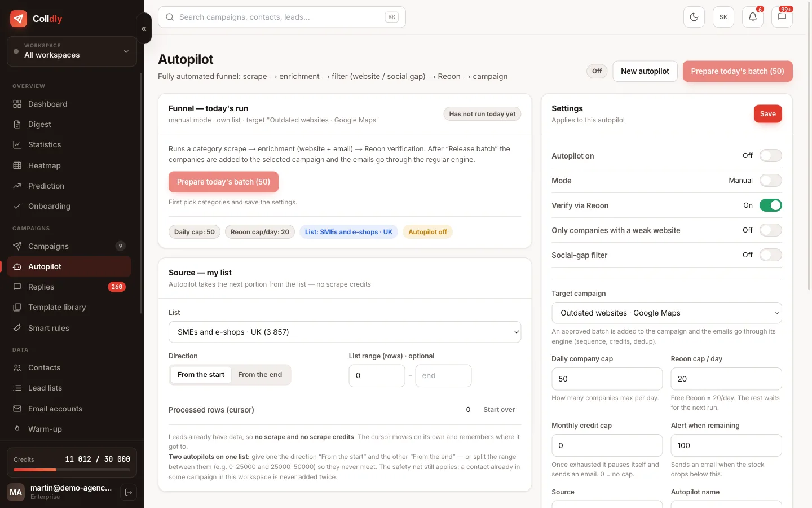This screenshot has height=508, width=812.
Task: Click the Campaigns paper-plane icon
Action: tap(17, 246)
